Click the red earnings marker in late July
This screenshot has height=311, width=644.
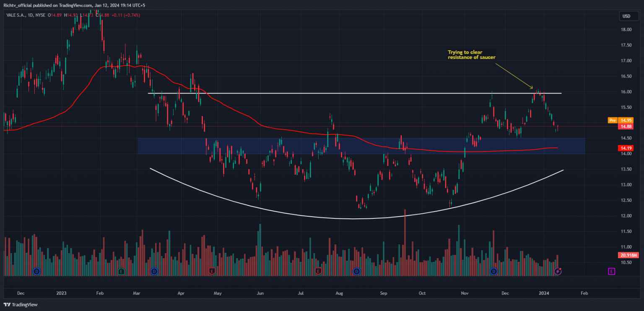318,271
